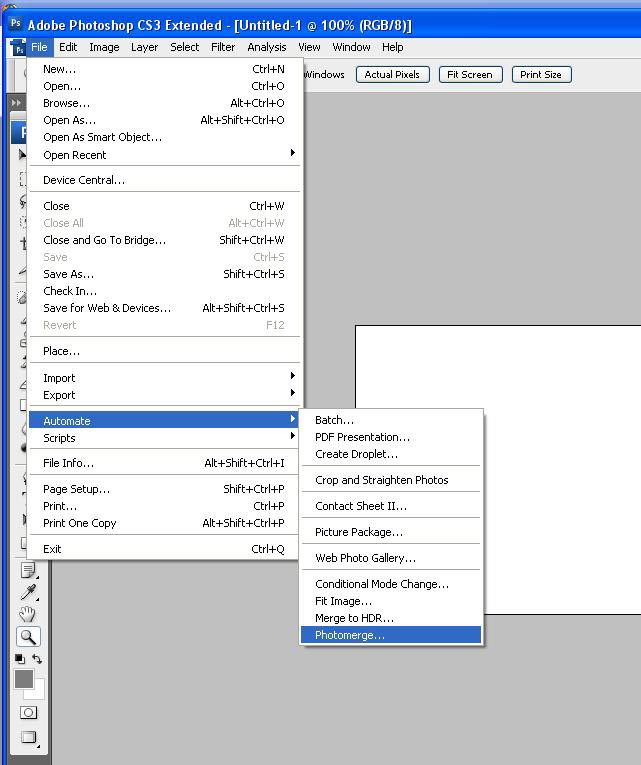641x765 pixels.
Task: Choose Print One Copy entry
Action: point(164,523)
